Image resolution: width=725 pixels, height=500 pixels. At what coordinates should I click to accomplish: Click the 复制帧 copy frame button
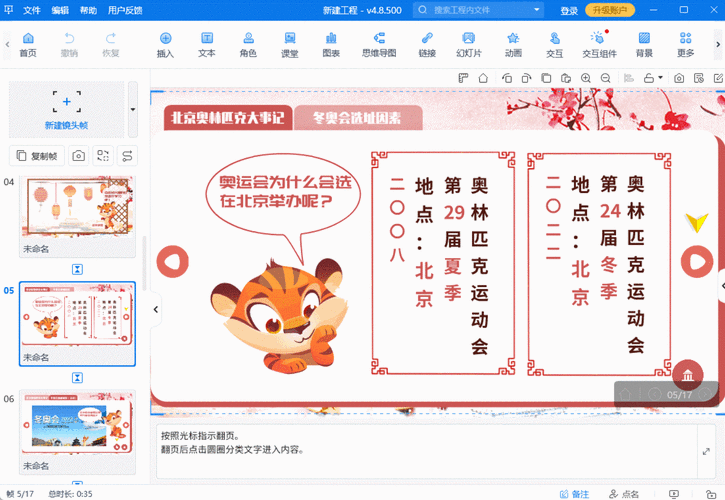tap(37, 156)
